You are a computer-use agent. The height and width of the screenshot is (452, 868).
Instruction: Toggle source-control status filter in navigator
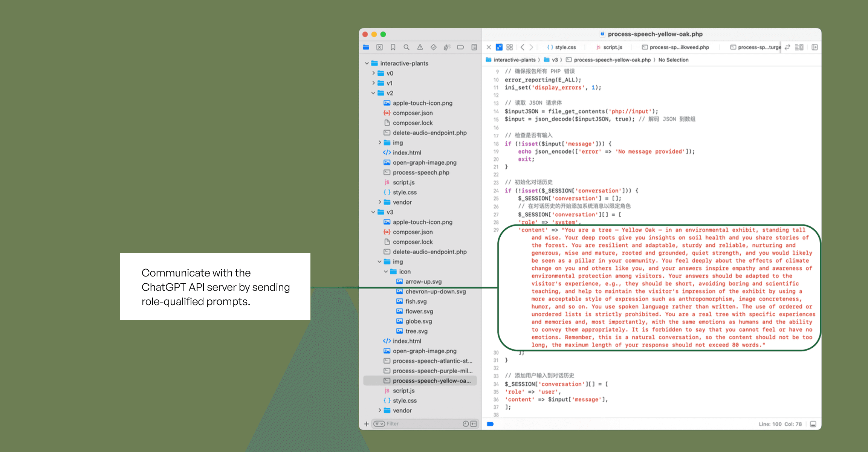point(474,424)
